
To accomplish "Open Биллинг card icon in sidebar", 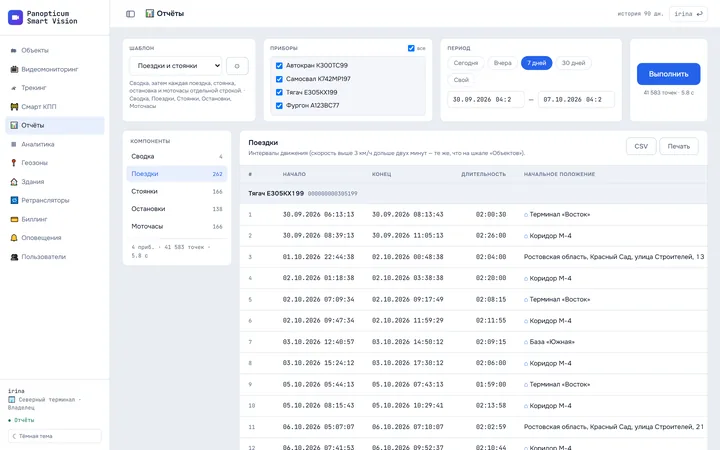I will [14, 219].
